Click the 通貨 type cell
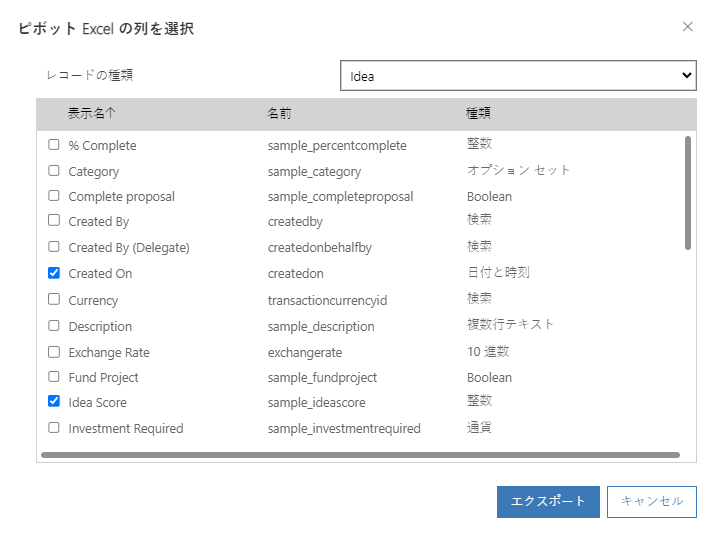The width and height of the screenshot is (716, 536). coord(479,427)
